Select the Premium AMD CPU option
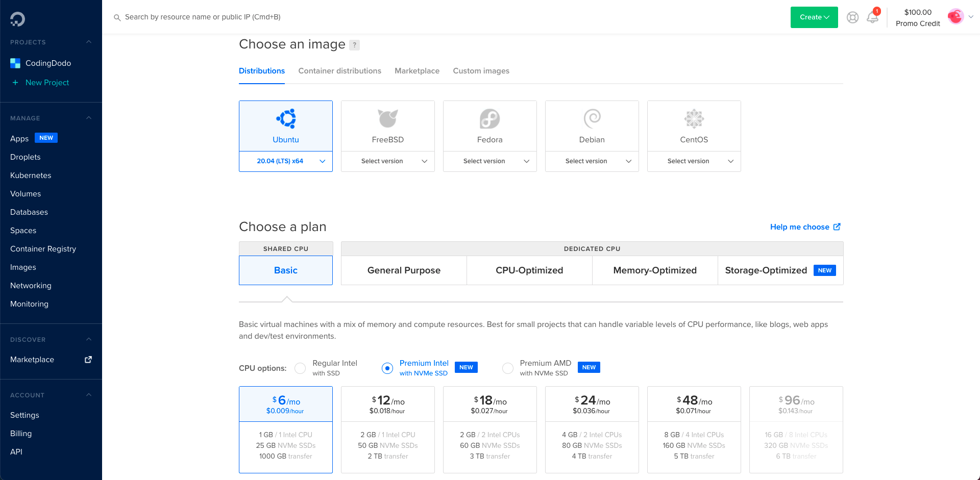 [508, 368]
